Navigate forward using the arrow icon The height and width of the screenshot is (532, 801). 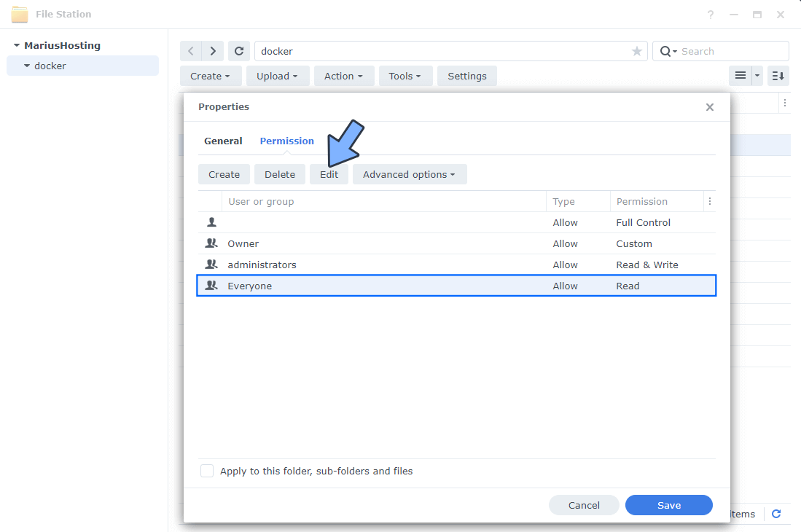click(212, 51)
